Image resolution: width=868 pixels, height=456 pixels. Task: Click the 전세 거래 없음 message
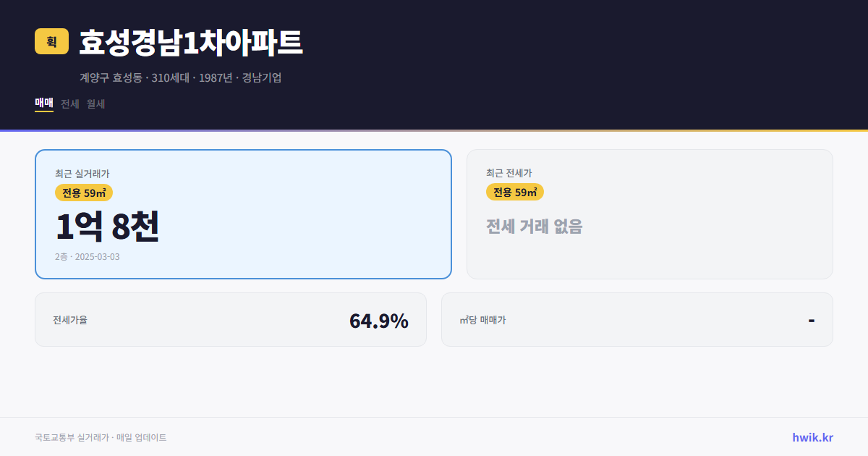coord(535,228)
